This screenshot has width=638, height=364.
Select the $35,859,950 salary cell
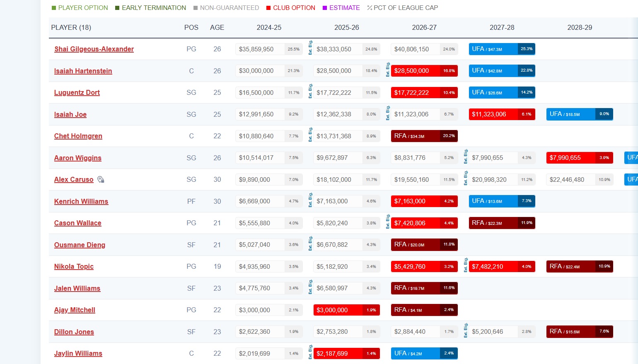269,49
